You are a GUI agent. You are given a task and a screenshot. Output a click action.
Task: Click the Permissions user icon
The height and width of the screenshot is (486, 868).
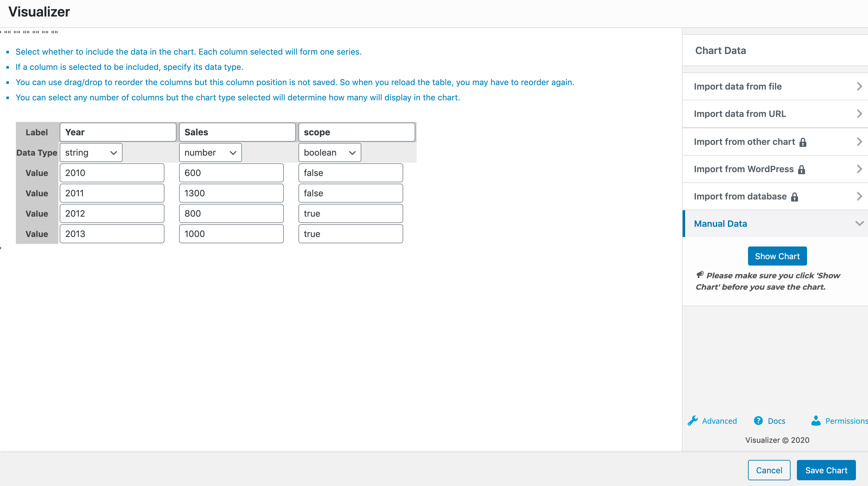(x=816, y=421)
